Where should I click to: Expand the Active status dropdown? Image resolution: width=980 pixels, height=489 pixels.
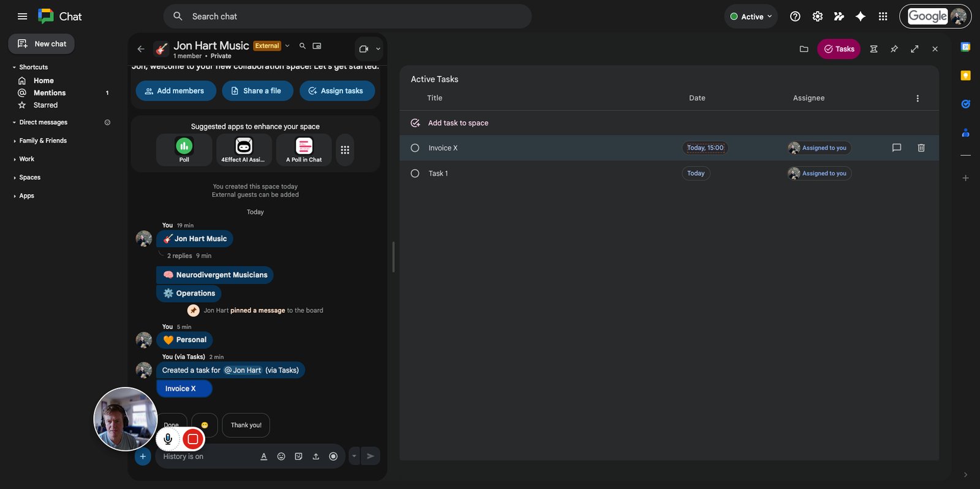(751, 17)
